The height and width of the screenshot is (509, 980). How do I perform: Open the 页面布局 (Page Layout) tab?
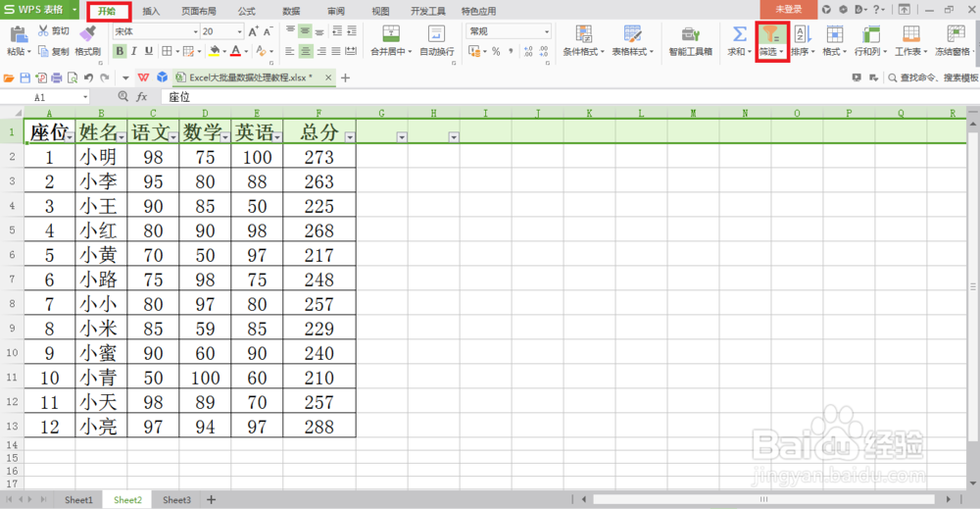tap(199, 11)
